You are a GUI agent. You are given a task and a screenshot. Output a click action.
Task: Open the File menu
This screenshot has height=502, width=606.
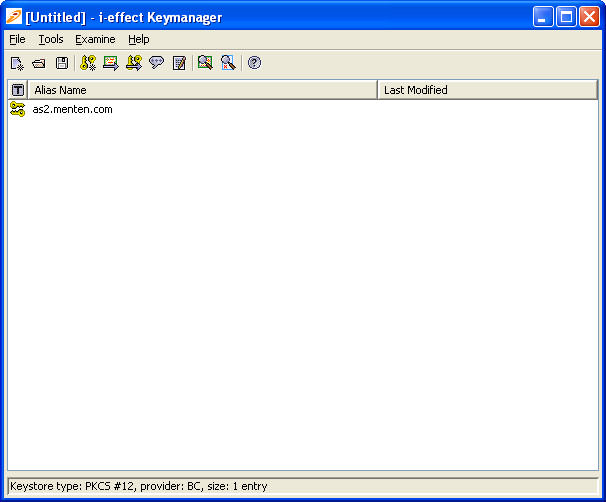(x=17, y=39)
